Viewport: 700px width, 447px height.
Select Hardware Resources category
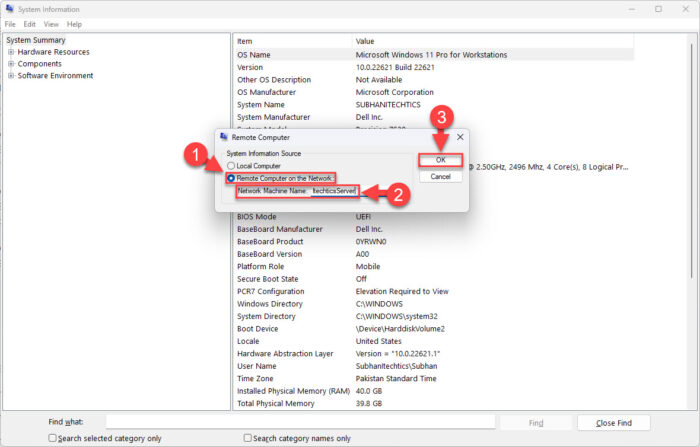pyautogui.click(x=54, y=52)
